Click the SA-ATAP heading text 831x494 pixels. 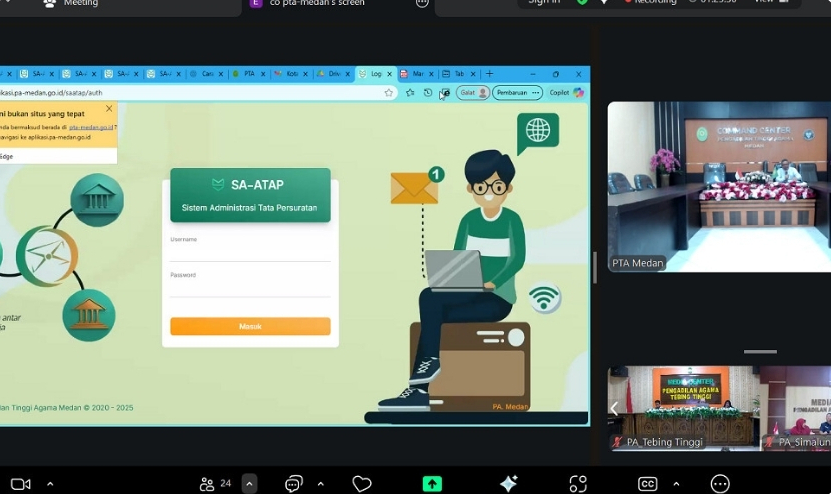tap(257, 185)
